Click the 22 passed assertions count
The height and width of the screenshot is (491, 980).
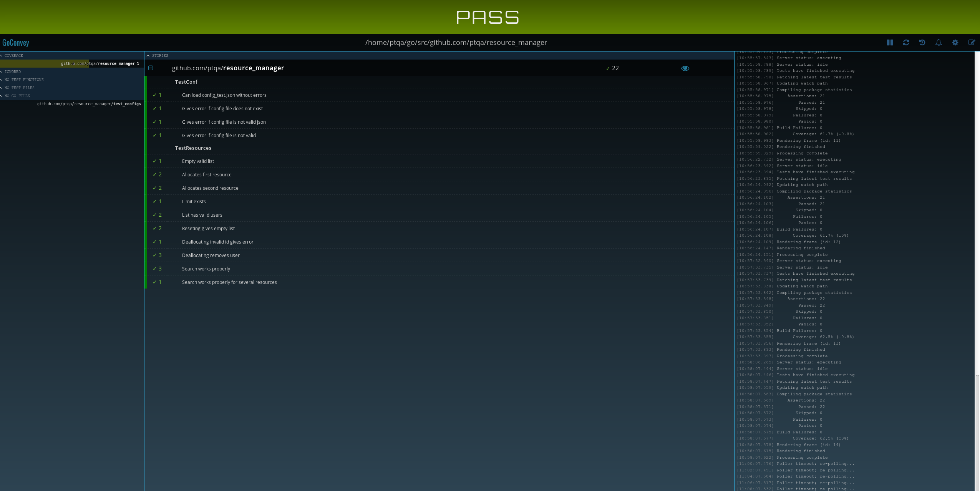(x=612, y=68)
